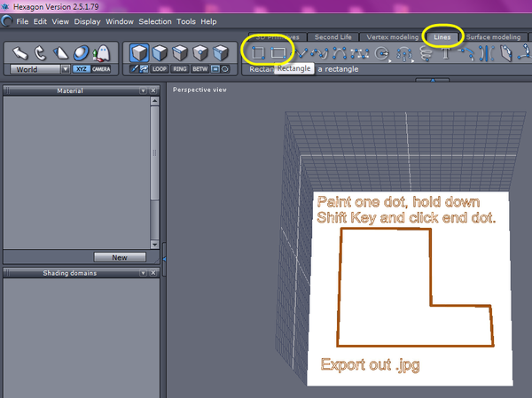Pick the Interpolated curve tool
The height and width of the screenshot is (398, 532).
click(x=340, y=53)
